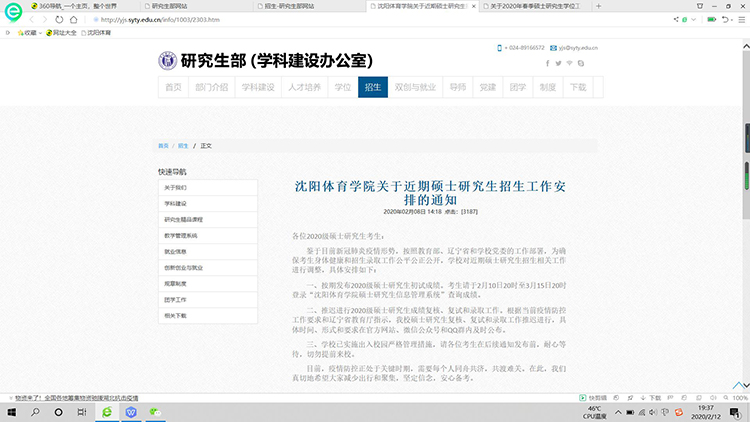Click the 360 browser taskbar icon
Image resolution: width=750 pixels, height=422 pixels.
[x=106, y=412]
